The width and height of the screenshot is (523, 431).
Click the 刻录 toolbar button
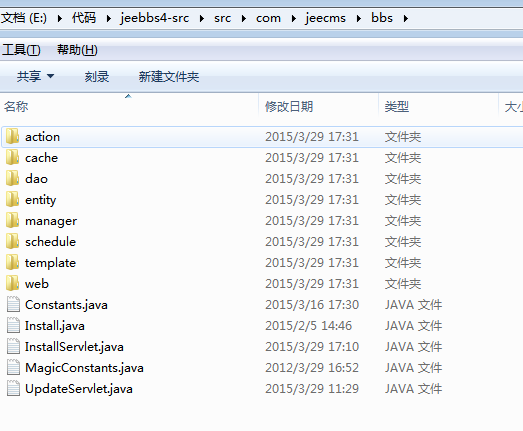tap(97, 77)
